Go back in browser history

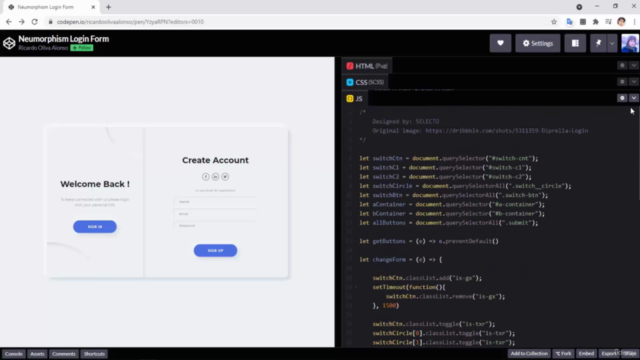tap(9, 22)
